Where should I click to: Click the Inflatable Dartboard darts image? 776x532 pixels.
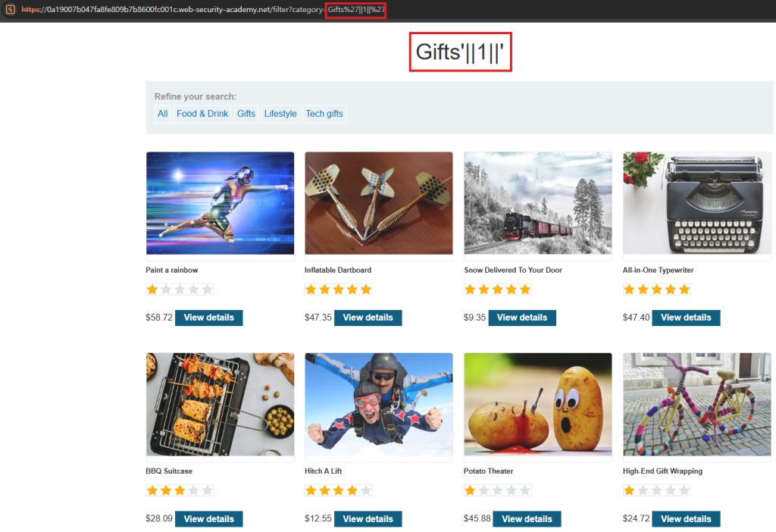(379, 203)
